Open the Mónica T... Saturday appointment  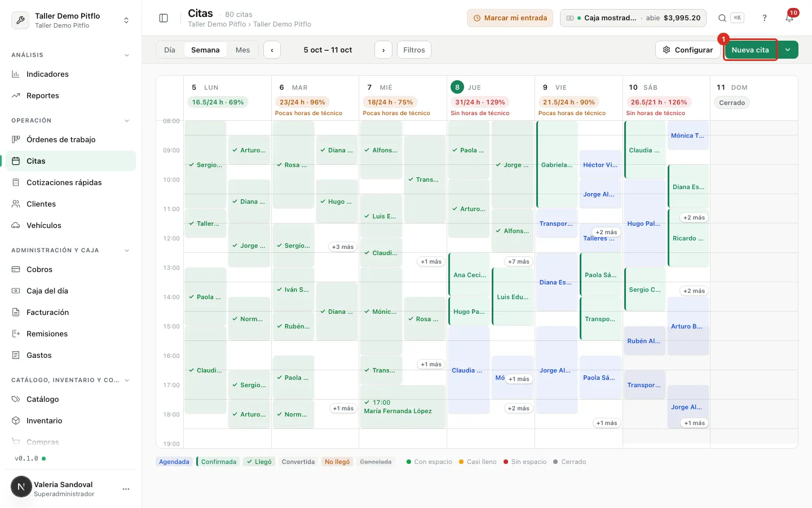click(688, 135)
